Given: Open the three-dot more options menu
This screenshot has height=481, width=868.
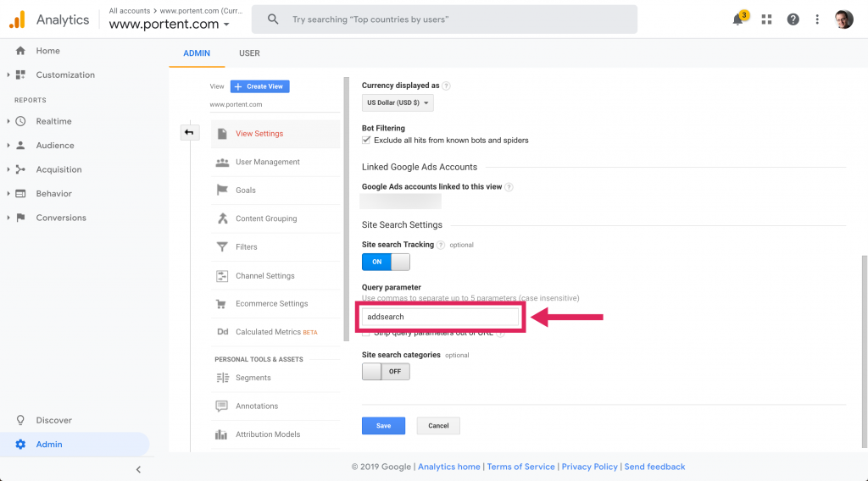Looking at the screenshot, I should (x=817, y=19).
